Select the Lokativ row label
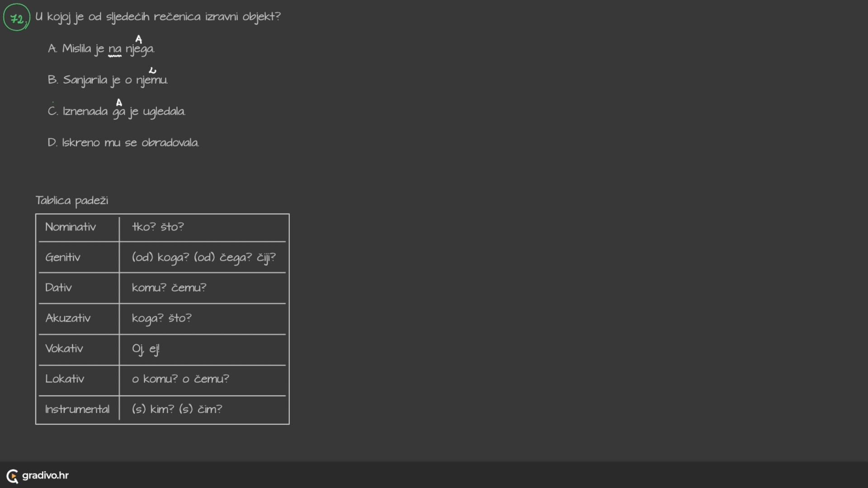The height and width of the screenshot is (488, 868). (65, 379)
